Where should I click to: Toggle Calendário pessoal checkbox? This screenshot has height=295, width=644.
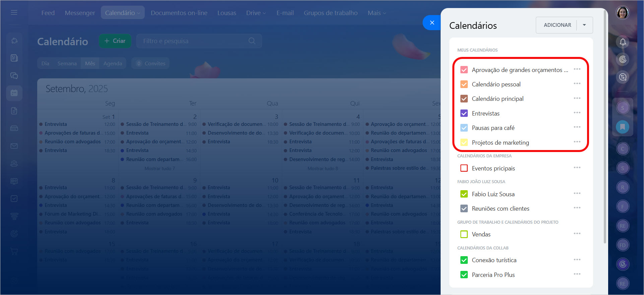464,84
